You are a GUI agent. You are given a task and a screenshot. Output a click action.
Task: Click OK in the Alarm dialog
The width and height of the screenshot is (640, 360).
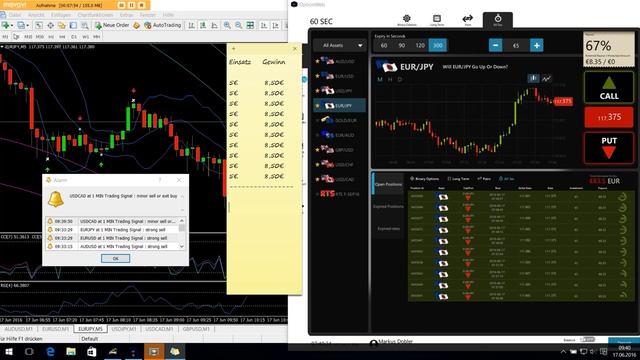coord(116,258)
